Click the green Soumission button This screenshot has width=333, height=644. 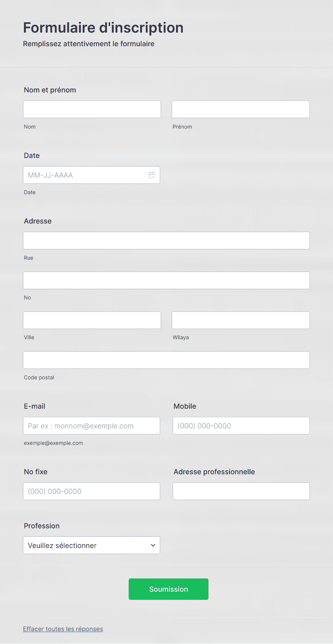click(x=168, y=589)
